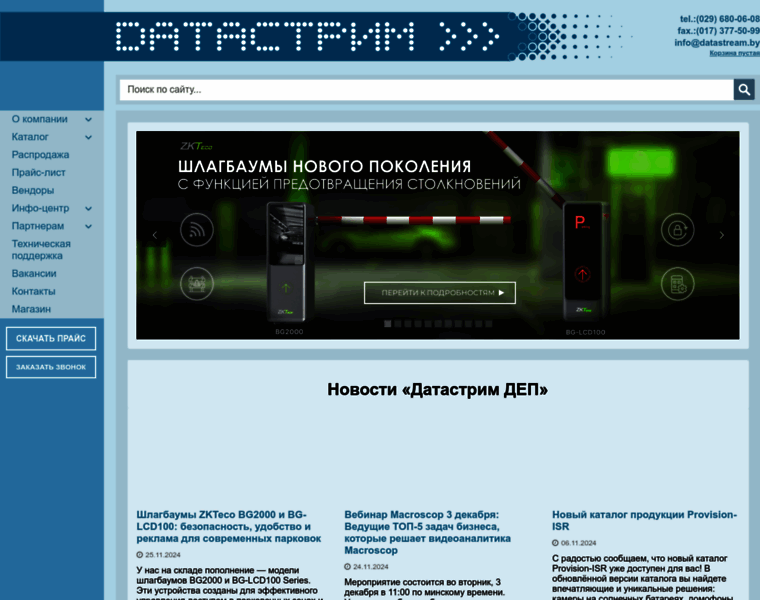Open news Новый каталог продукции Provision-ISR
This screenshot has height=600, width=760.
pyautogui.click(x=645, y=521)
